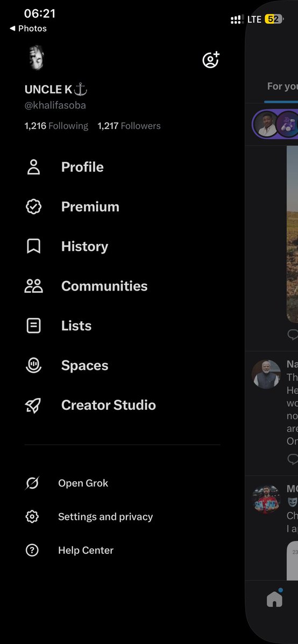298x644 pixels.
Task: Tap the red jersey player avatar
Action: pos(266,500)
